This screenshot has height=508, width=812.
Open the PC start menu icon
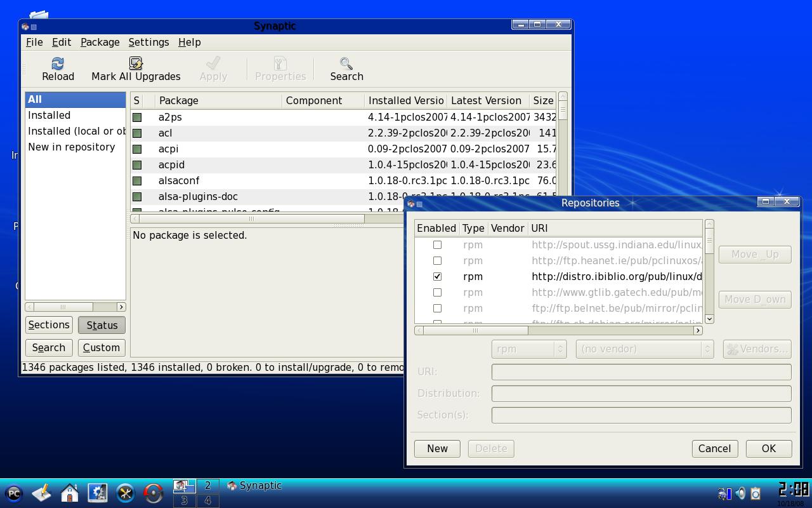pos(14,493)
